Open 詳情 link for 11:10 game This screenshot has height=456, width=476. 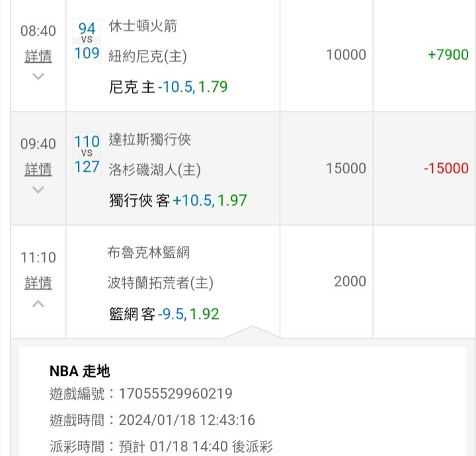[38, 284]
